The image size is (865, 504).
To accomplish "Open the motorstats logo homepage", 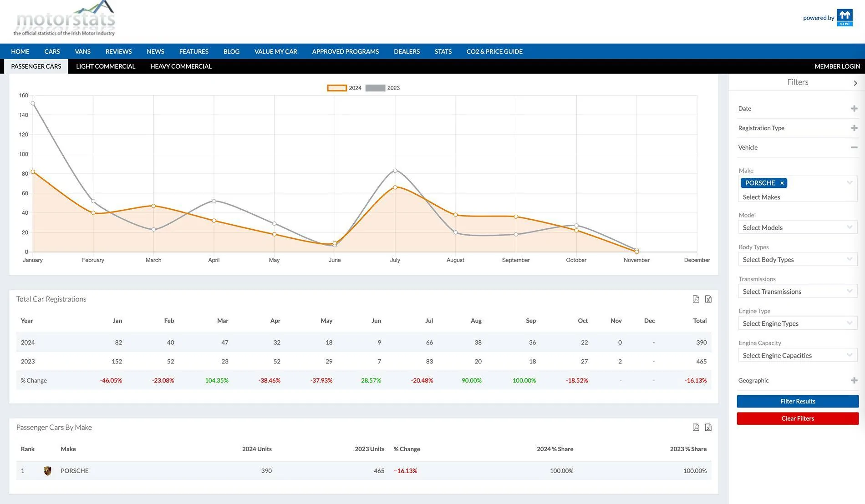I will [x=64, y=19].
